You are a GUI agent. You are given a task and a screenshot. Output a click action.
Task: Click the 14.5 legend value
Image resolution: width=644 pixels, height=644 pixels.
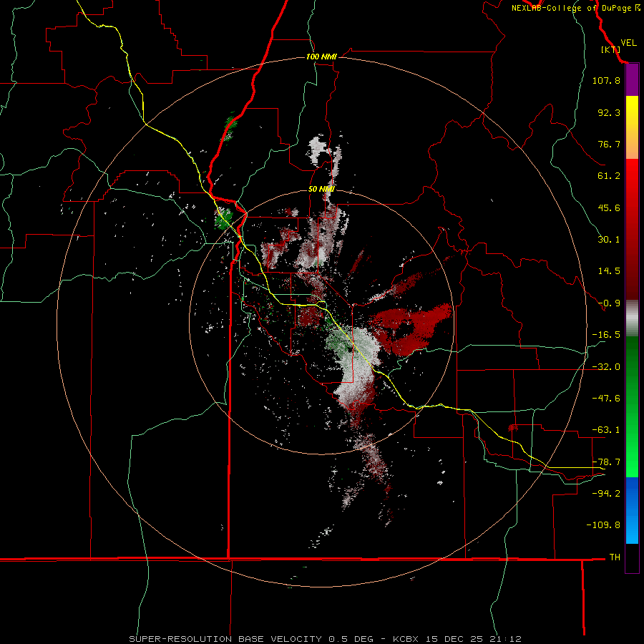pos(609,271)
